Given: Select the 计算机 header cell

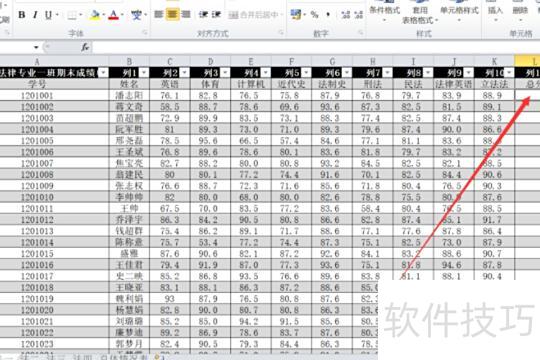Looking at the screenshot, I should coord(251,84).
